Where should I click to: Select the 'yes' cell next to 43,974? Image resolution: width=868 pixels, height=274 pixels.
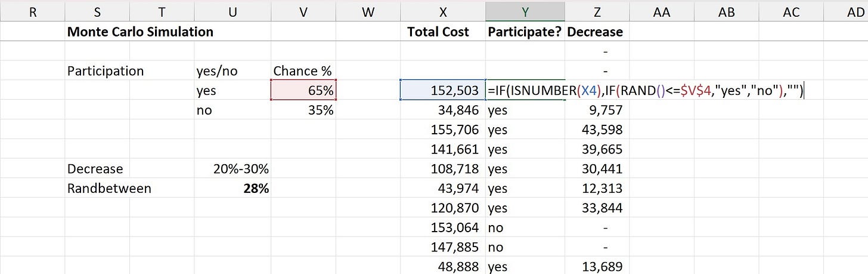525,189
